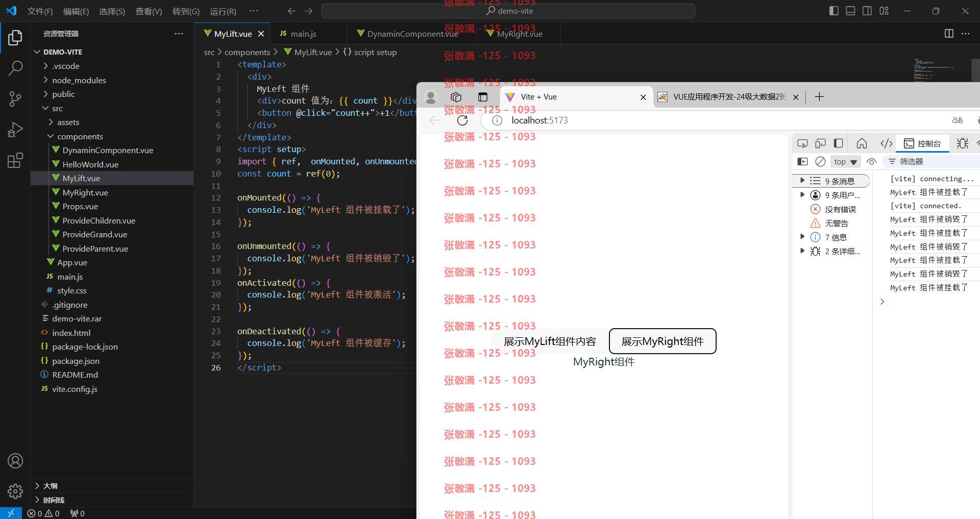
Task: Open the Search view in the activity bar
Action: click(15, 68)
